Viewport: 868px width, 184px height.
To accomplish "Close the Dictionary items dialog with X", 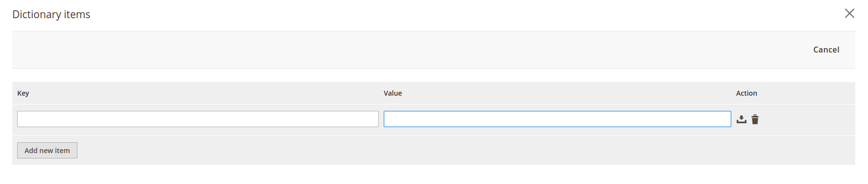I will click(x=849, y=13).
